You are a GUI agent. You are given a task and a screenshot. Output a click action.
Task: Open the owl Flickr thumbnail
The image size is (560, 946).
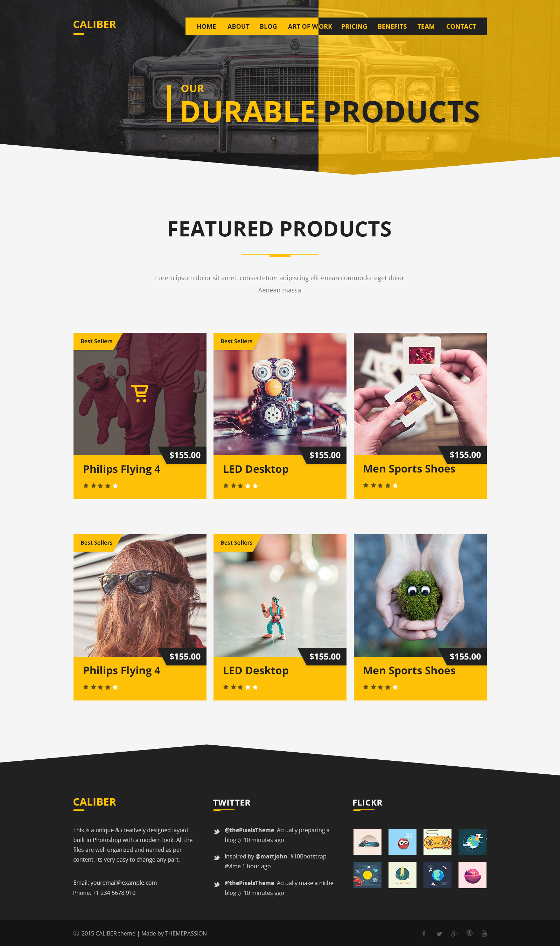tap(402, 841)
